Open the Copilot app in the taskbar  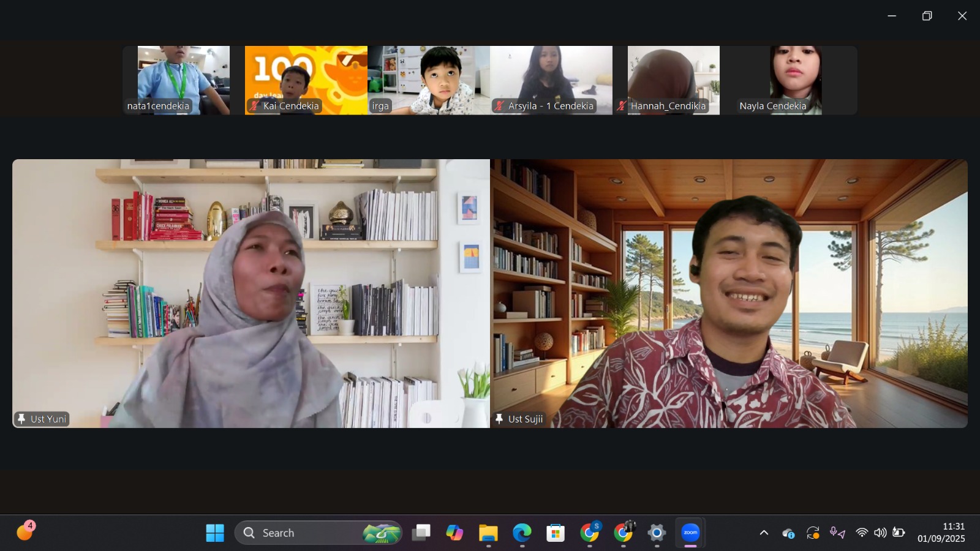[454, 533]
